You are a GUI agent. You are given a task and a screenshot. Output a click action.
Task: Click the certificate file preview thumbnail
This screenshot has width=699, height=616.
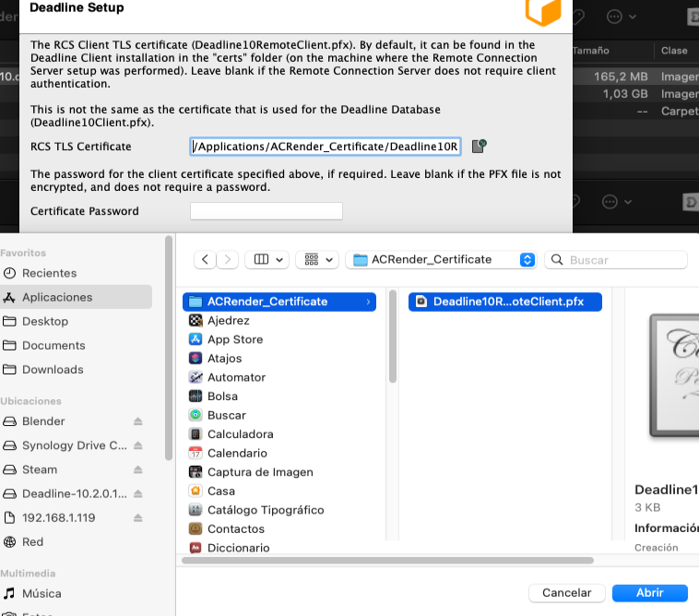click(x=674, y=375)
